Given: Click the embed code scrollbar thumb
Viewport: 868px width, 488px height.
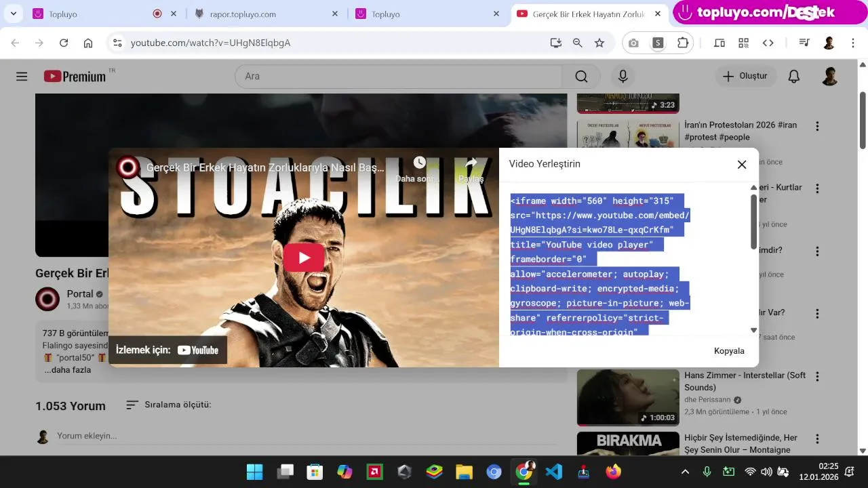Looking at the screenshot, I should pyautogui.click(x=753, y=222).
